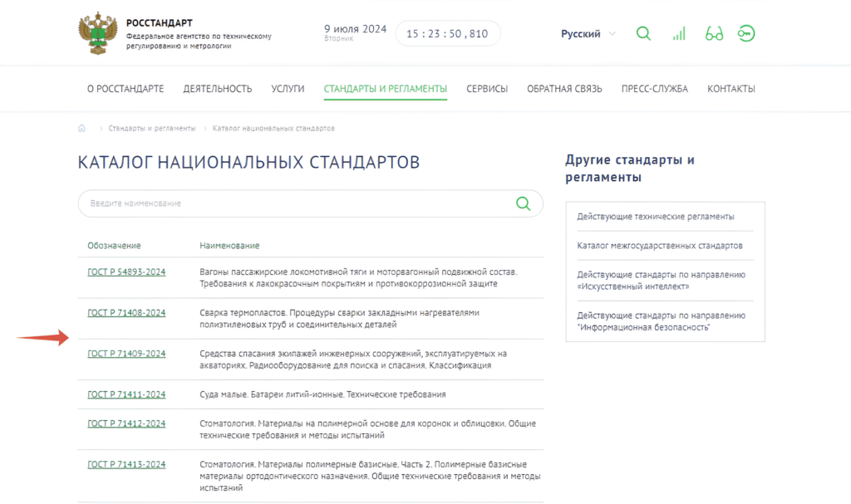Open СЕРВИСЫ menu
This screenshot has width=851, height=504.
click(x=487, y=89)
